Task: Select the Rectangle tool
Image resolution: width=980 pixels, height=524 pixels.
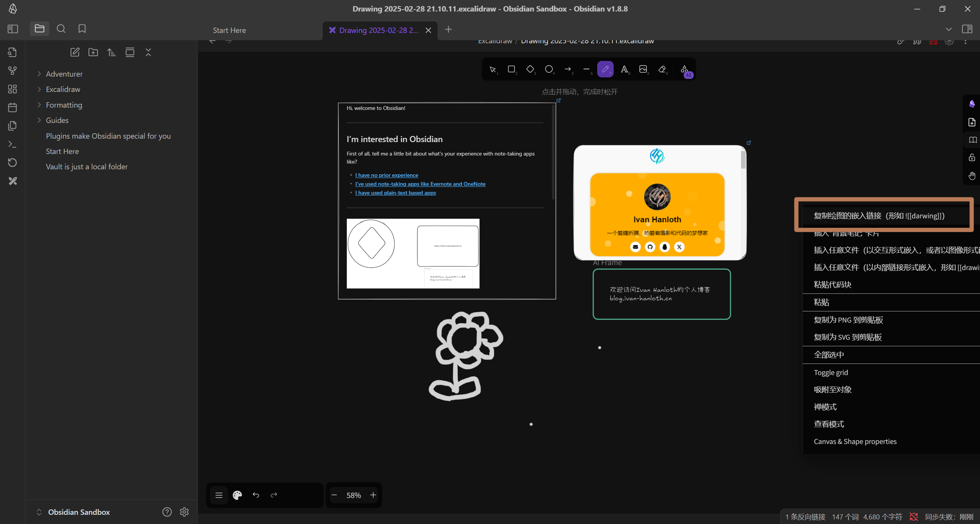Action: (x=511, y=69)
